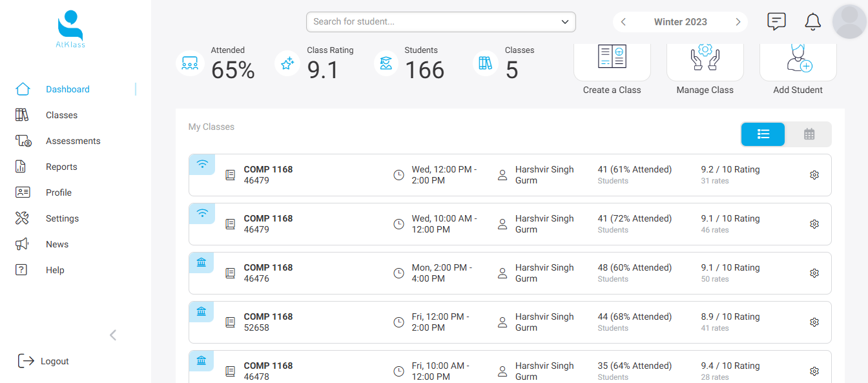Click the notifications bell icon
Image resolution: width=868 pixels, height=383 pixels.
tap(812, 22)
